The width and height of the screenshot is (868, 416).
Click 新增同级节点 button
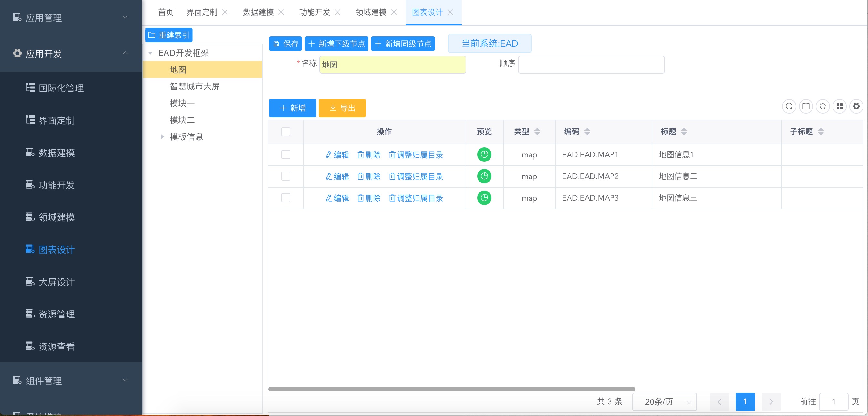(x=403, y=44)
